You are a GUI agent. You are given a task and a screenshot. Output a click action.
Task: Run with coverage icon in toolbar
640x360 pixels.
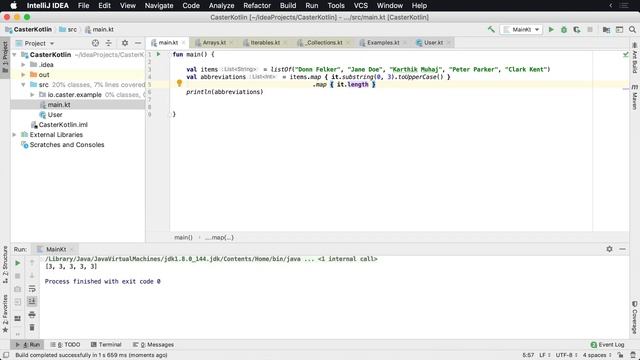pyautogui.click(x=577, y=29)
